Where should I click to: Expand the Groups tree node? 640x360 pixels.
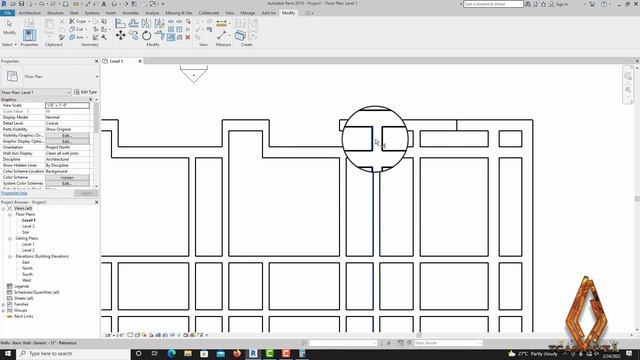click(4, 311)
